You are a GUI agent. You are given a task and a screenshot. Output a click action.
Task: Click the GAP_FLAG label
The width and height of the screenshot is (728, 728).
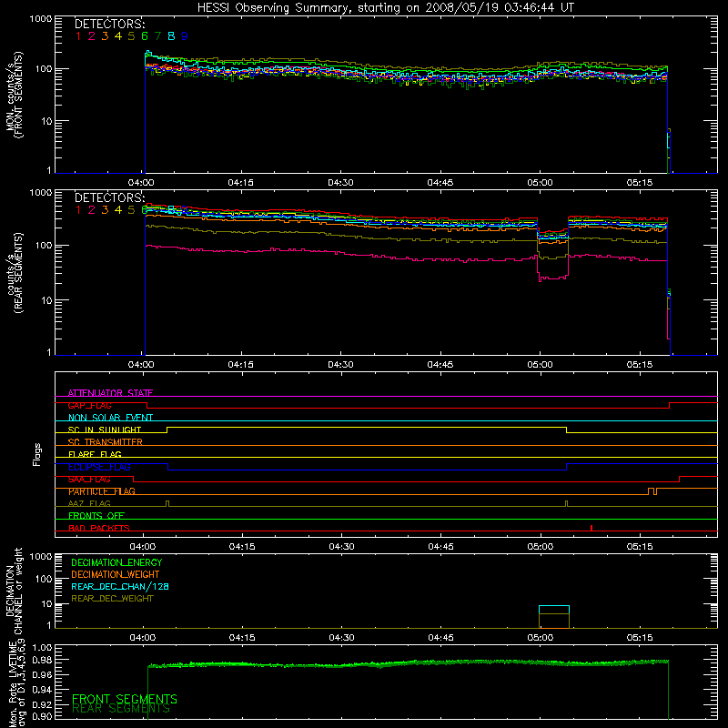pyautogui.click(x=89, y=405)
